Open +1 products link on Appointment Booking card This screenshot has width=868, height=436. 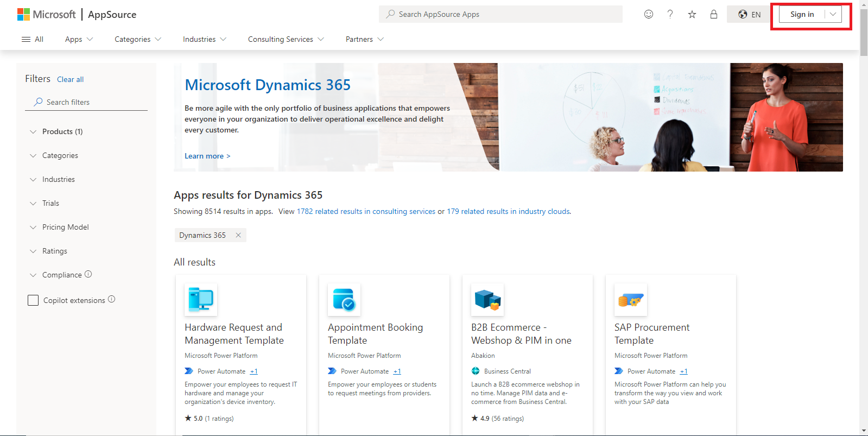[x=397, y=371]
